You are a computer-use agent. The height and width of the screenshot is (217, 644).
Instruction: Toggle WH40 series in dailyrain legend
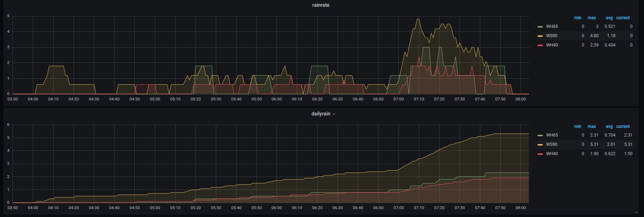coord(552,154)
